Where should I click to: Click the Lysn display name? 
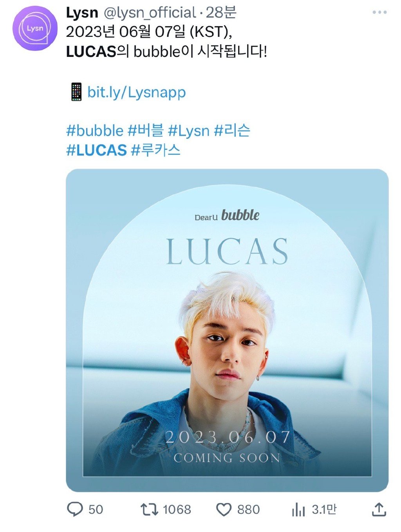click(x=82, y=13)
